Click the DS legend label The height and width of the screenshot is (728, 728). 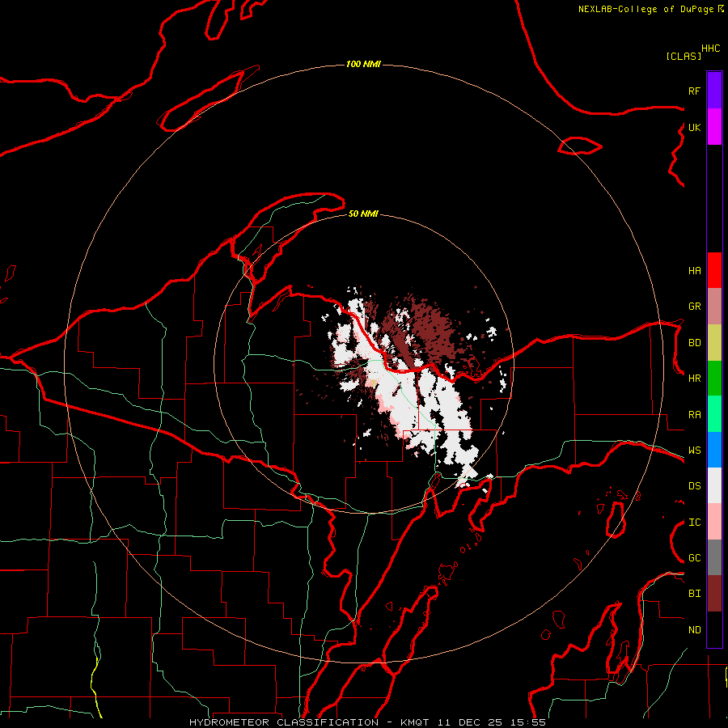(694, 486)
